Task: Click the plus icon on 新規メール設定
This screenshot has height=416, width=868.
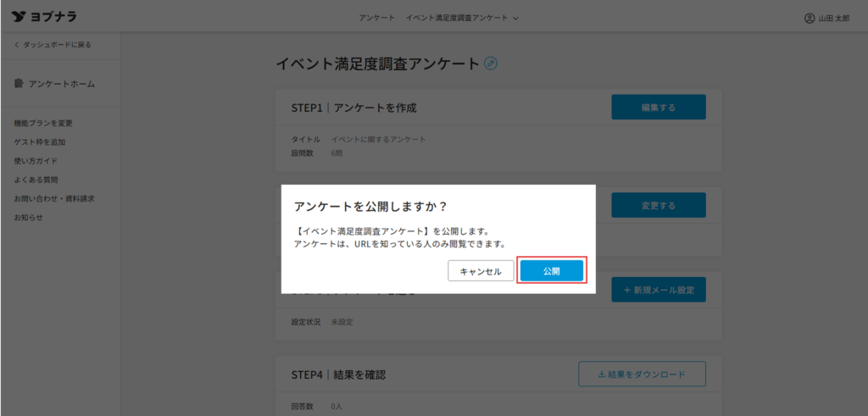Action: pos(626,291)
